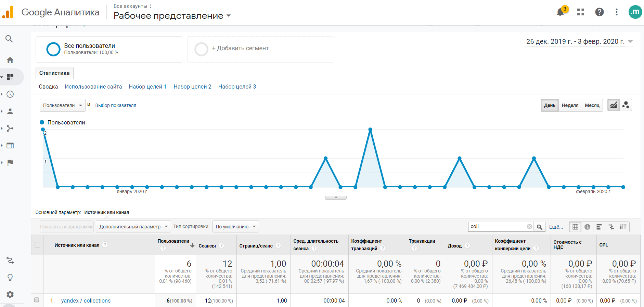
Task: Open the Google apps grid
Action: tap(581, 12)
